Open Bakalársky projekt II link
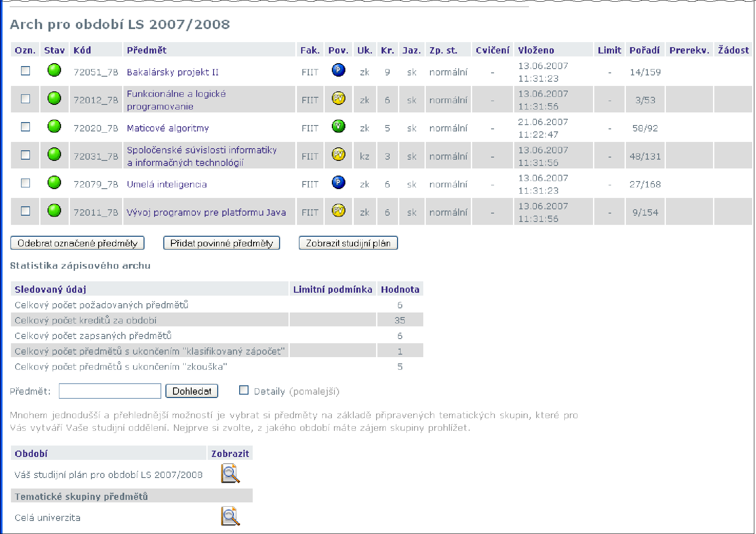 click(x=173, y=72)
